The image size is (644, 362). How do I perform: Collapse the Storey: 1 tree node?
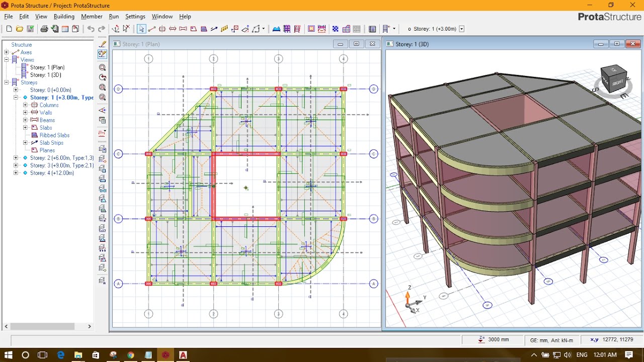click(x=15, y=97)
